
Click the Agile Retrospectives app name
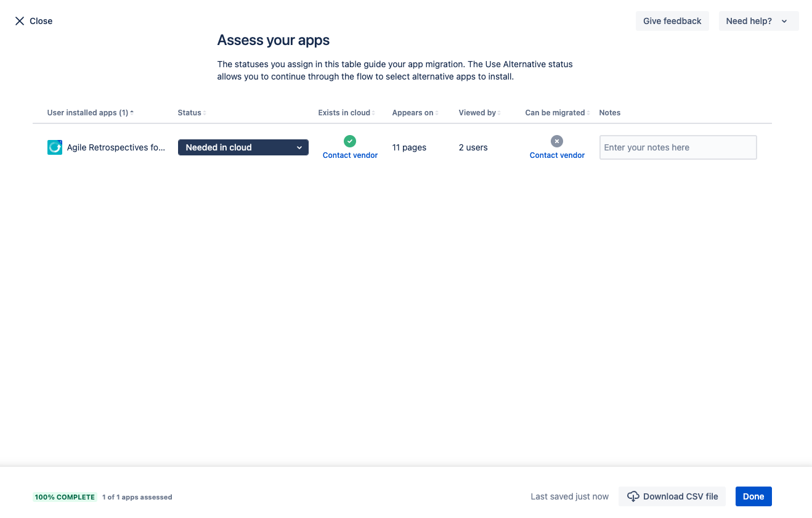(x=116, y=147)
